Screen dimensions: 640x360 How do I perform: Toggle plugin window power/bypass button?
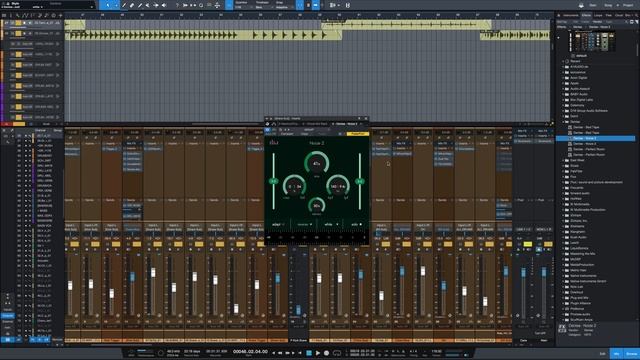pyautogui.click(x=267, y=129)
